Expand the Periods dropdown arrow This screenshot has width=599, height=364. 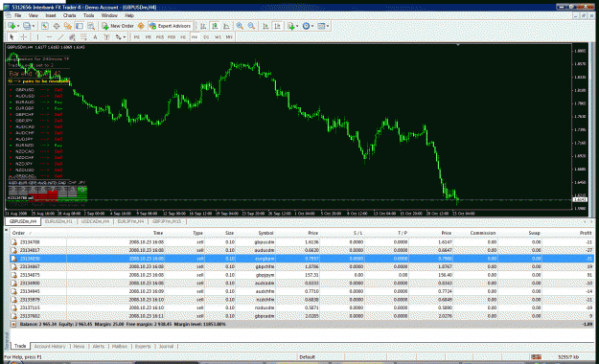pos(312,26)
